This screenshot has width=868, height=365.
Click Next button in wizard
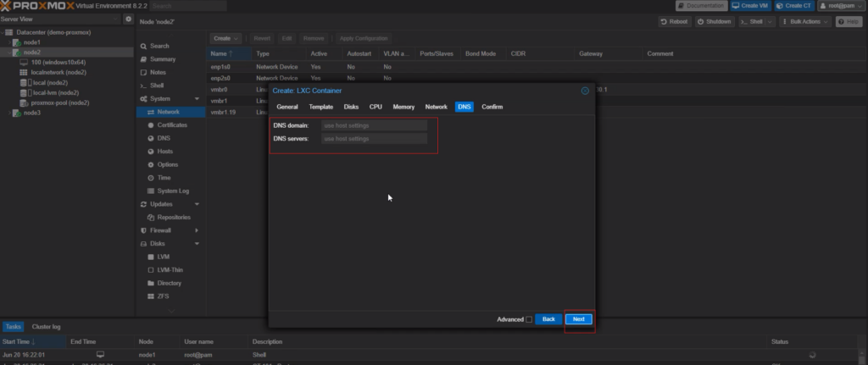pyautogui.click(x=578, y=319)
